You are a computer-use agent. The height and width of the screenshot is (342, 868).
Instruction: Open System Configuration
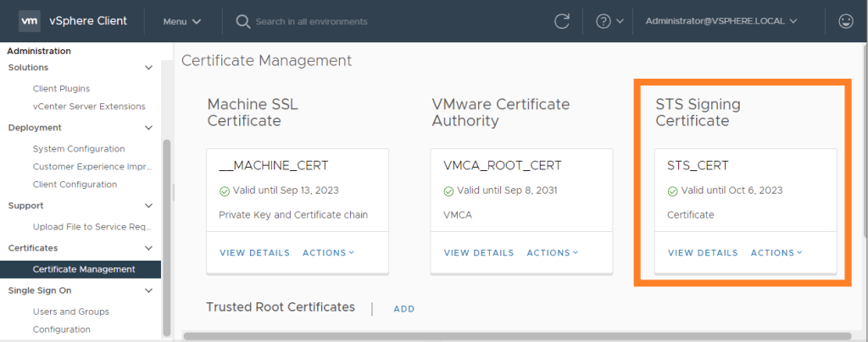[x=81, y=149]
